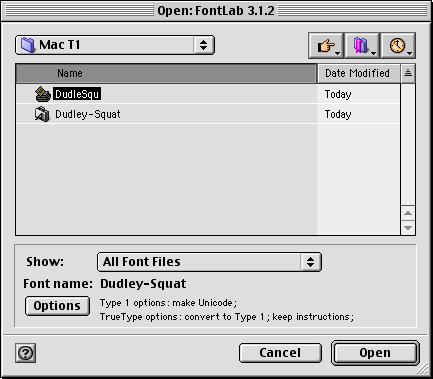
Task: Sort the list by Name column
Action: pyautogui.click(x=166, y=73)
